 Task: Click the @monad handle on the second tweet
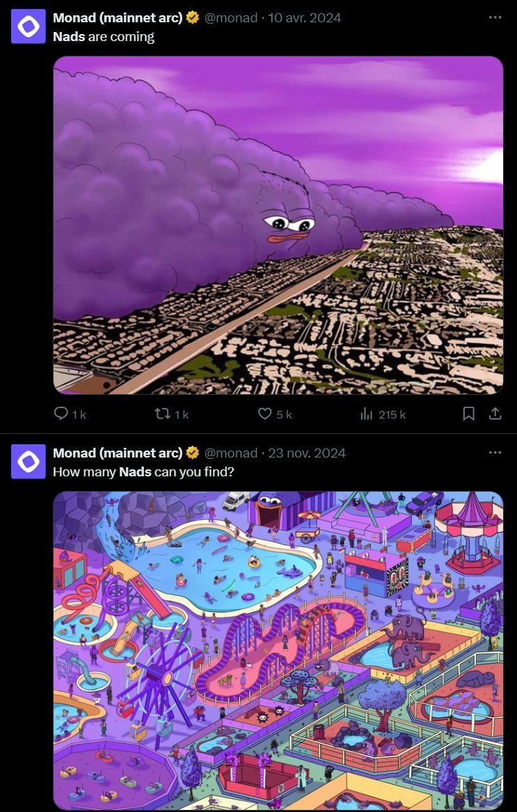231,453
